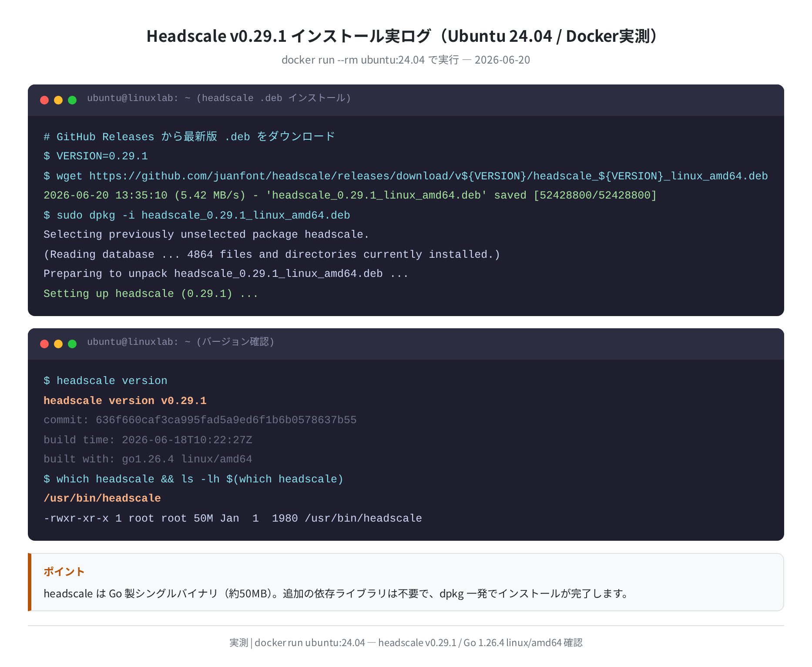Click the red dot of the headscale .deb terminal
This screenshot has height=667, width=812.
point(44,100)
